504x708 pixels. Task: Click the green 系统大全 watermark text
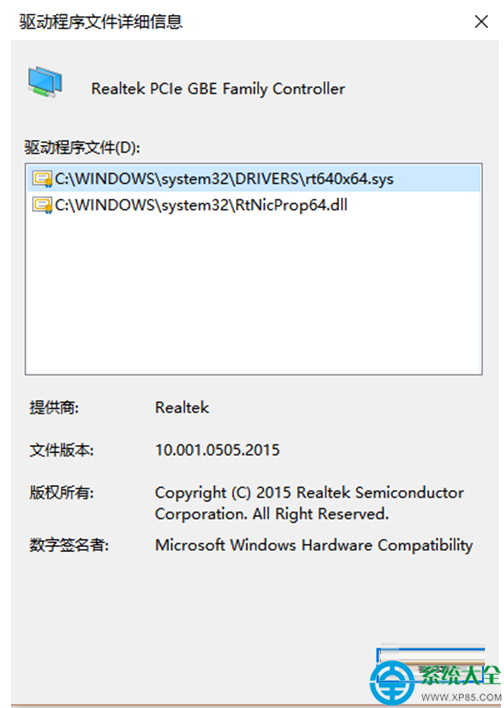461,676
